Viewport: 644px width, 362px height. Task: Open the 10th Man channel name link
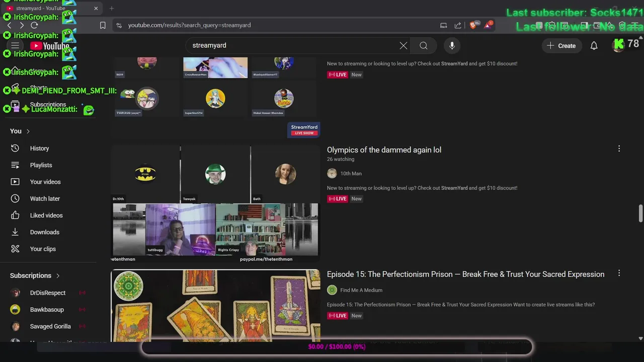pyautogui.click(x=351, y=173)
